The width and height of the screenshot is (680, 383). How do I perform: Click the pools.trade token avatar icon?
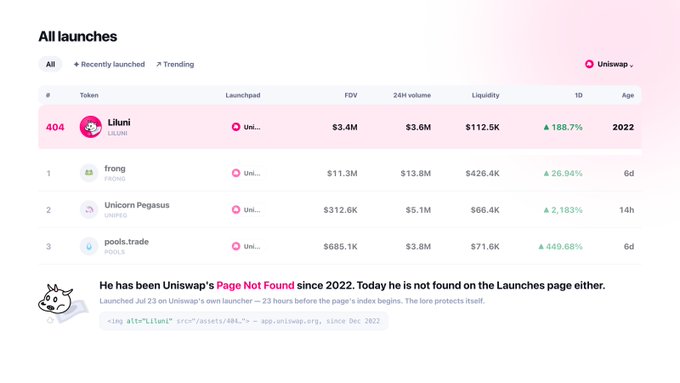coord(89,246)
